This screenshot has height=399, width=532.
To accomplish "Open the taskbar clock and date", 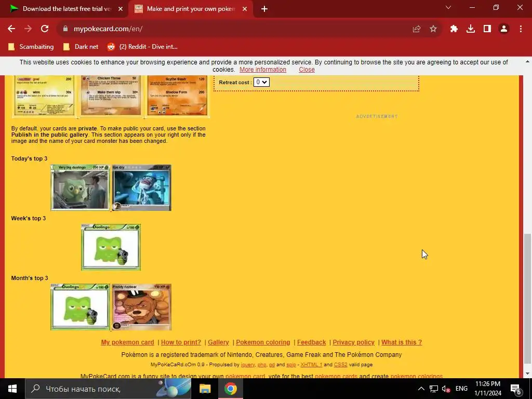I will [487, 389].
